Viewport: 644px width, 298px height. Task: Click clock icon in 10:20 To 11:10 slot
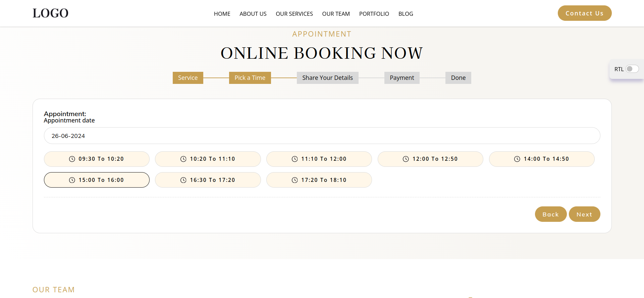click(x=183, y=159)
